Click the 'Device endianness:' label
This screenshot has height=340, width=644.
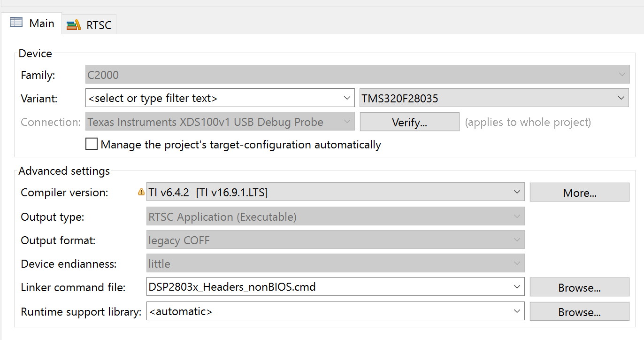pos(69,263)
